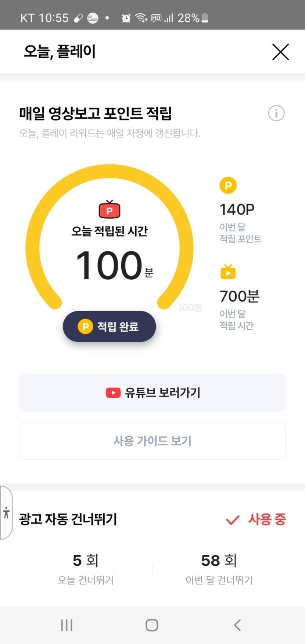This screenshot has height=644, width=305.
Task: Tap the 140P monthly points value
Action: pos(237,210)
